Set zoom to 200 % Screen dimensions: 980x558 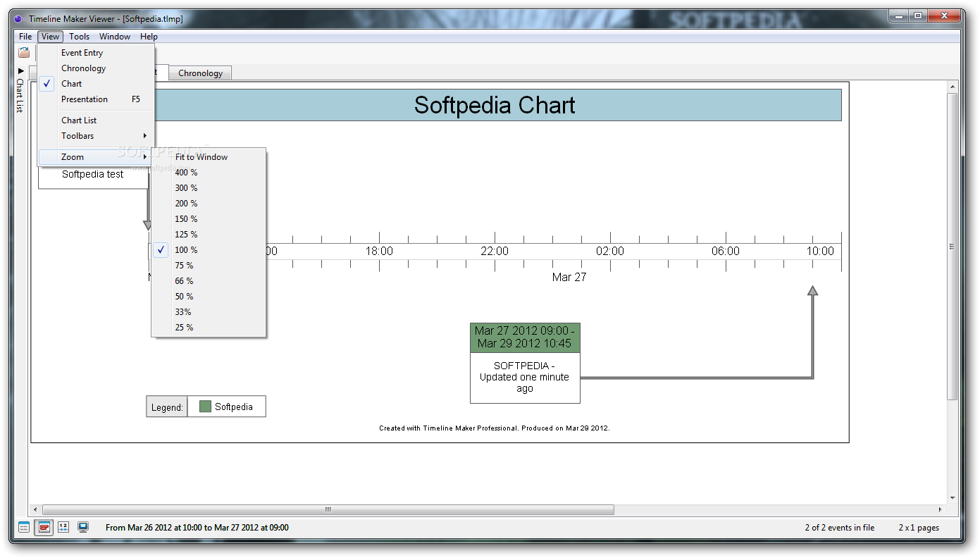point(209,204)
